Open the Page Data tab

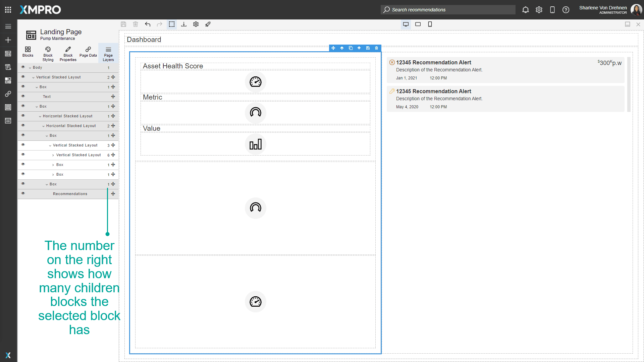[x=88, y=53]
